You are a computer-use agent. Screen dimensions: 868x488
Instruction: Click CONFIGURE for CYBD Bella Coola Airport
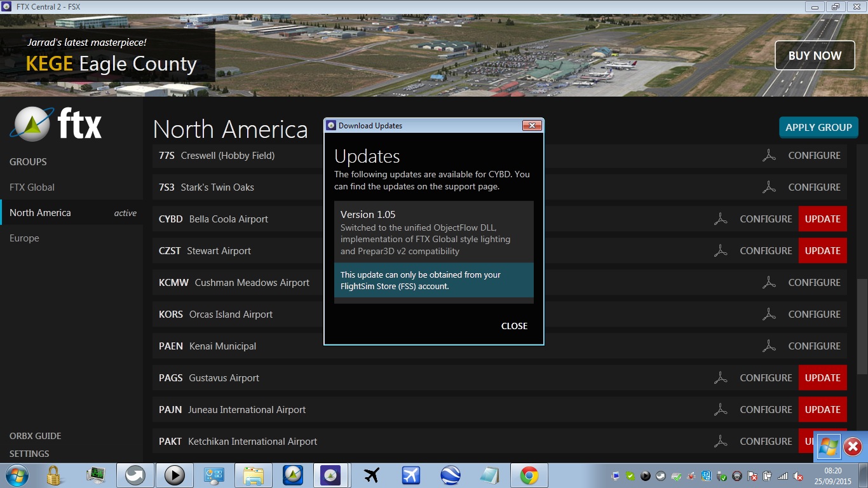766,219
